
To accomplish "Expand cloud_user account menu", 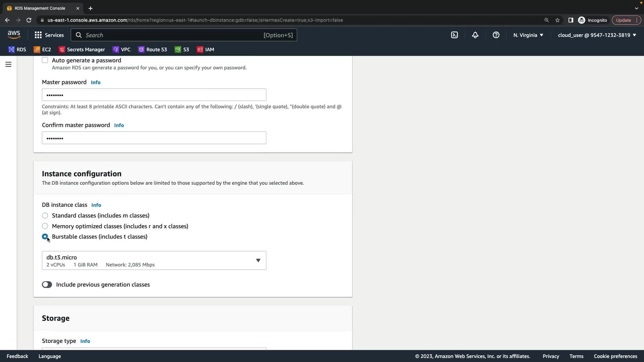I will 597,35.
